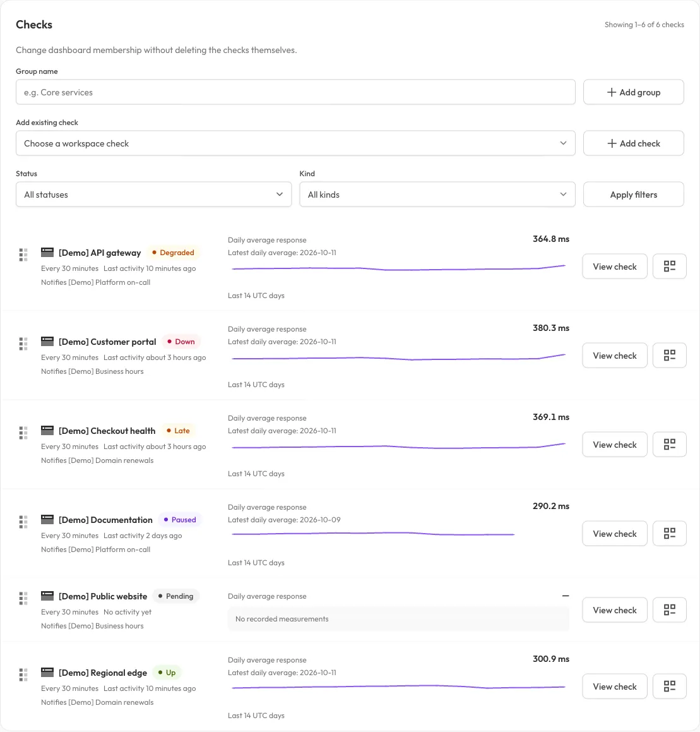This screenshot has height=732, width=700.
Task: Click the grid-minus icon button for Documentation
Action: click(669, 533)
